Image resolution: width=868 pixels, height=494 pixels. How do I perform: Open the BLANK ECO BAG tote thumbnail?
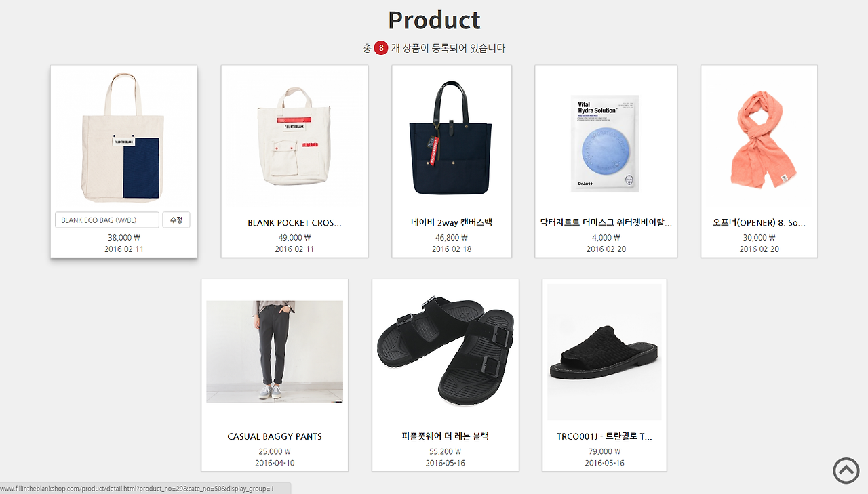124,137
